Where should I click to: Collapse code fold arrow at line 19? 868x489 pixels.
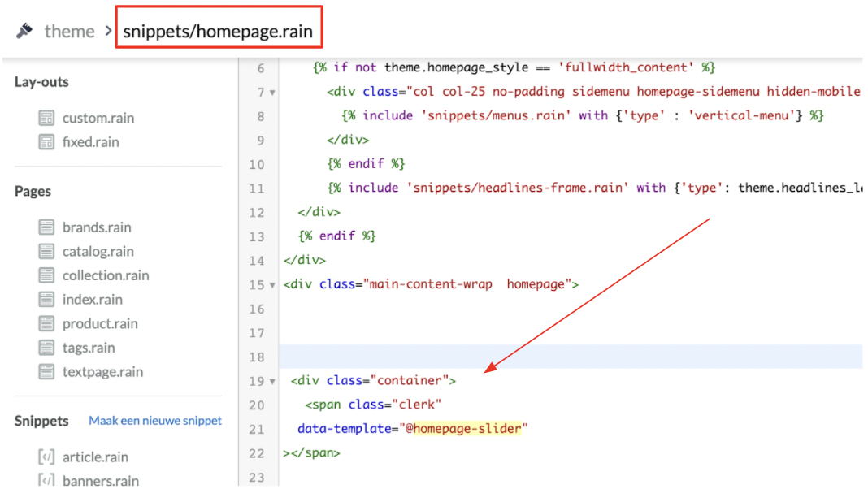click(272, 381)
